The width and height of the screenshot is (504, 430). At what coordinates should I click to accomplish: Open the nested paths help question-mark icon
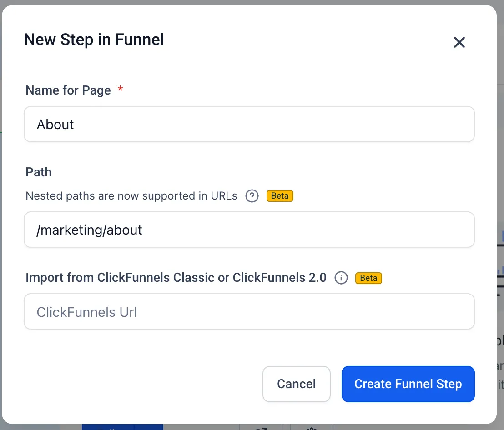pyautogui.click(x=252, y=196)
